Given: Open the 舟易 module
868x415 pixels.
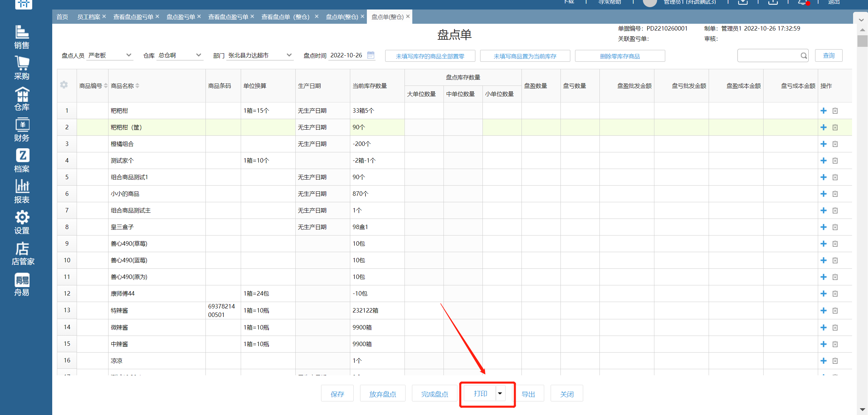Looking at the screenshot, I should 22,284.
